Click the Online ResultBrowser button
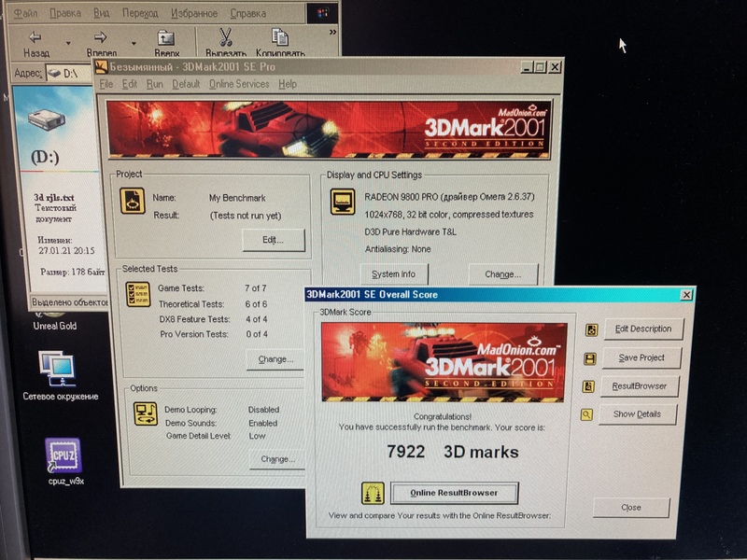Screen dimensions: 747x560 tap(454, 493)
